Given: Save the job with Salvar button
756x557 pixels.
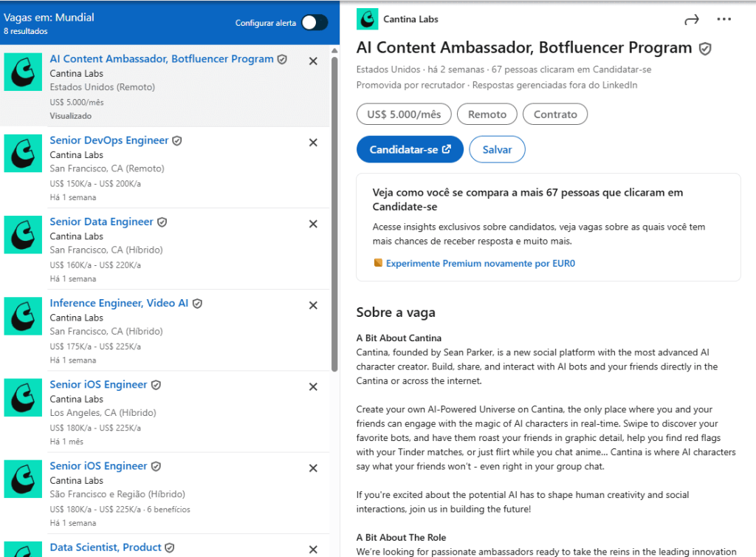Looking at the screenshot, I should click(497, 149).
